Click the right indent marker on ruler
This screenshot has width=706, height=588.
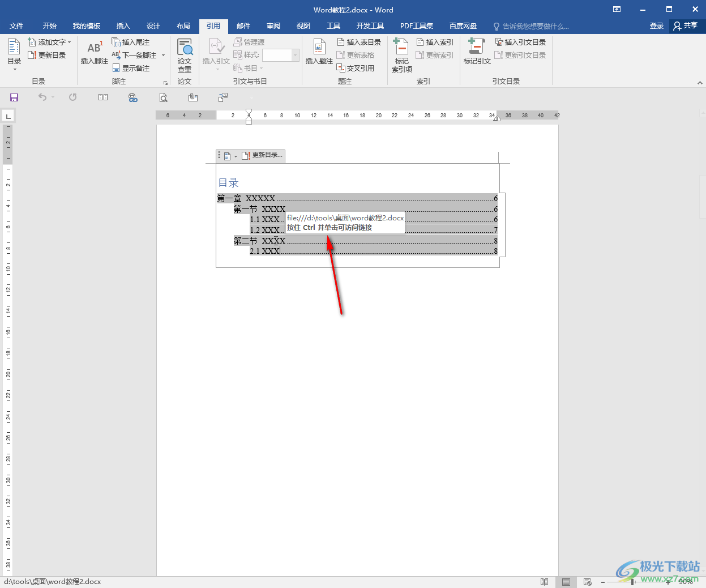pyautogui.click(x=497, y=118)
